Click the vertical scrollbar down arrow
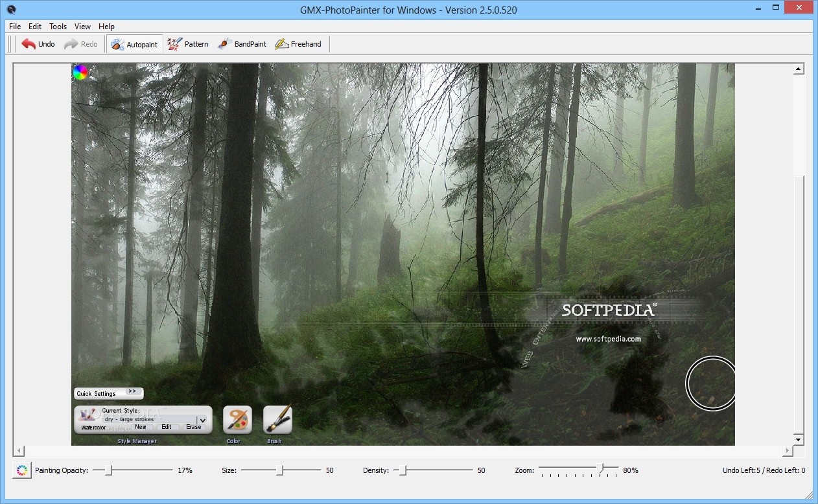 [799, 439]
